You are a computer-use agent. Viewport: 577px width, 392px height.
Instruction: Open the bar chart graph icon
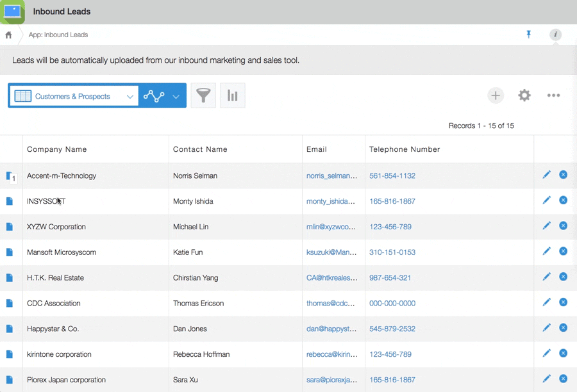[x=233, y=95]
